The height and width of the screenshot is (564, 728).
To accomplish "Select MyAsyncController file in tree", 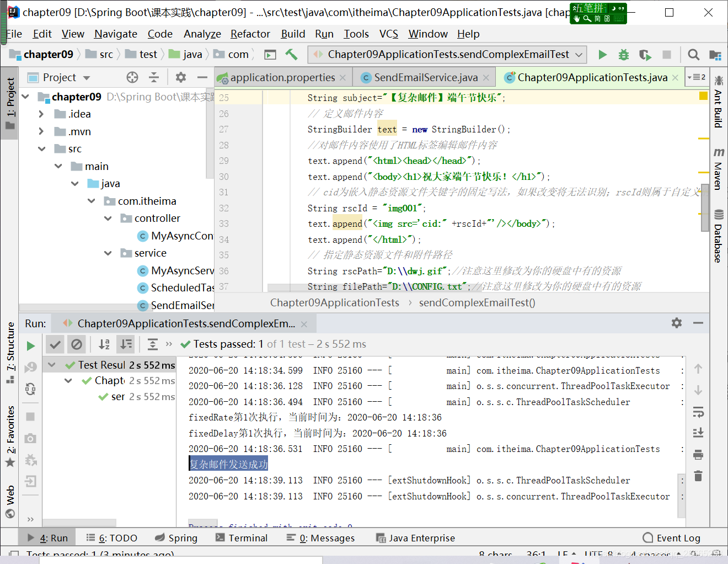I will [175, 236].
